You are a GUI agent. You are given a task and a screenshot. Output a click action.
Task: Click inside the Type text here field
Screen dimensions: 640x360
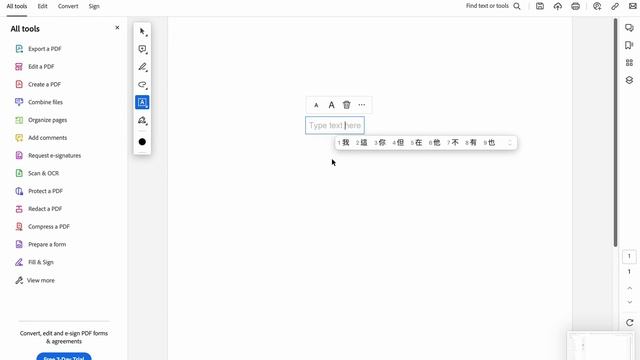pos(335,125)
